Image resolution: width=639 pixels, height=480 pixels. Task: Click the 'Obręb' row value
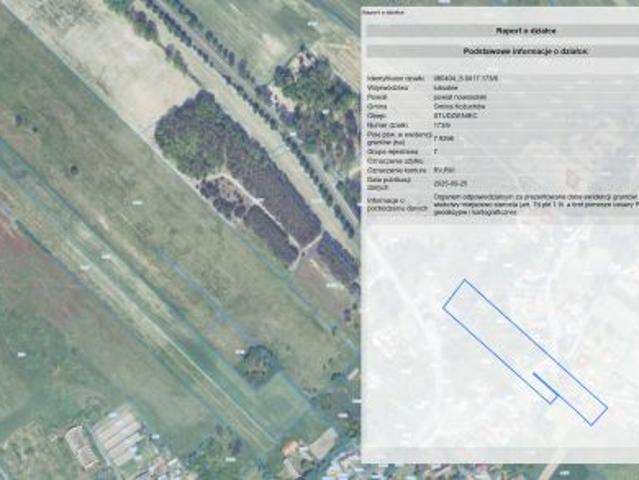[x=455, y=116]
